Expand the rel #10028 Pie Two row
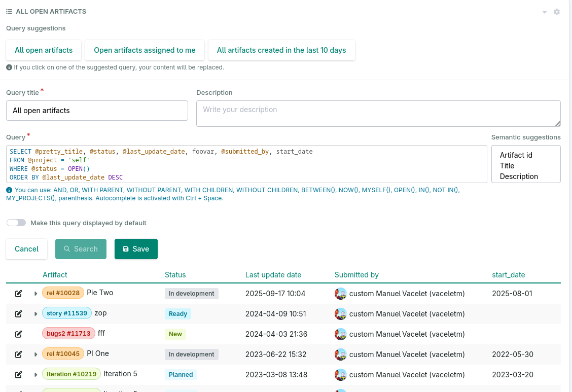Viewport: 572px width, 392px height. pos(36,294)
